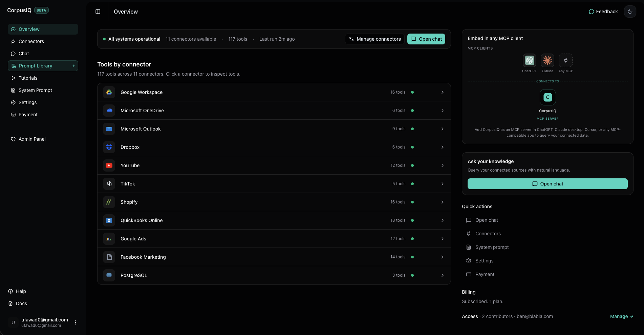The height and width of the screenshot is (335, 644).
Task: Expand the QuickBooks Online row chevron
Action: 442,220
